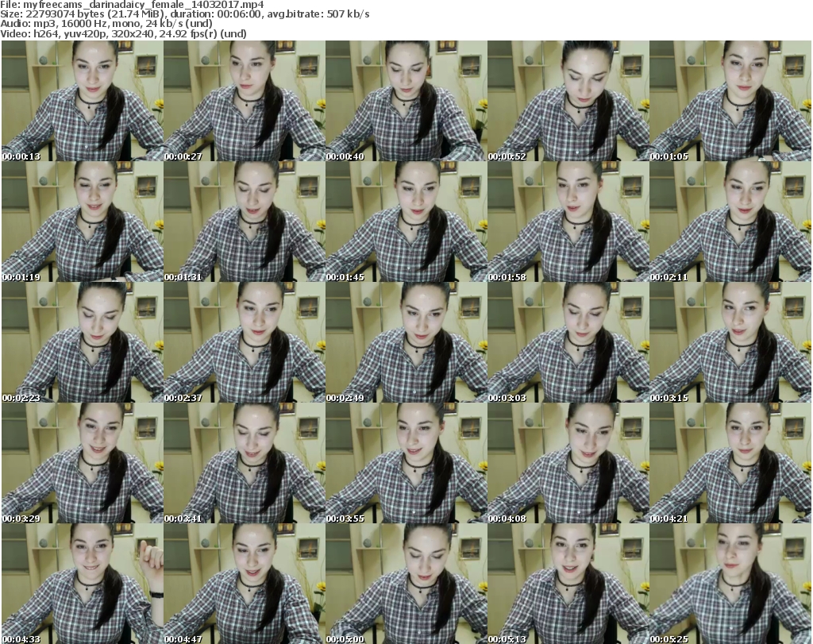Viewport: 813px width, 644px height.
Task: View the frame stamped 00:05:00
Action: tap(406, 584)
